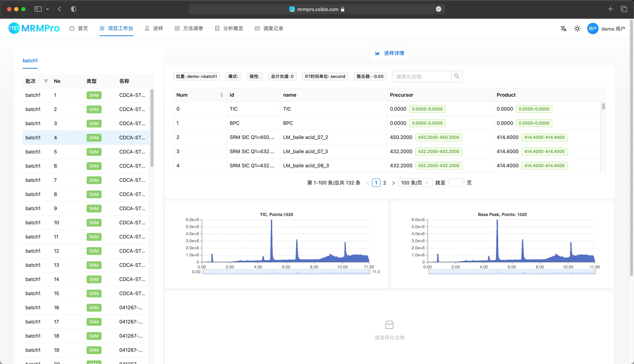Select sample row No 19
Screen dimensions: 634x364
pyautogui.click(x=86, y=350)
